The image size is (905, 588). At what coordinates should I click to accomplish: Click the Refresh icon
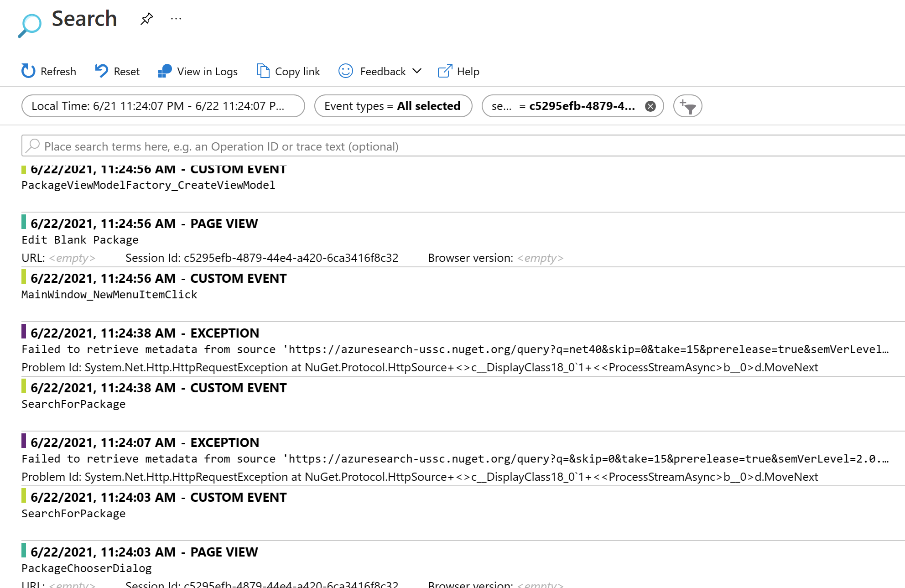28,71
